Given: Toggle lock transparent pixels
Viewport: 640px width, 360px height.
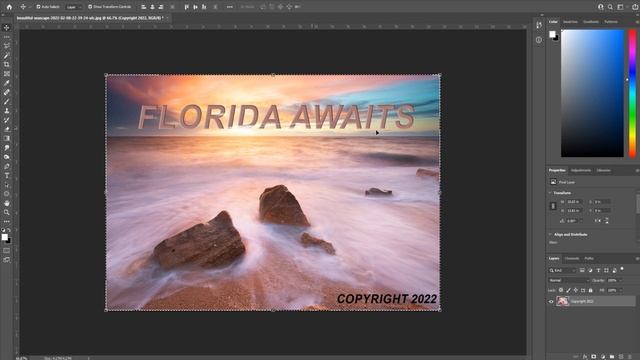Looking at the screenshot, I should (561, 290).
